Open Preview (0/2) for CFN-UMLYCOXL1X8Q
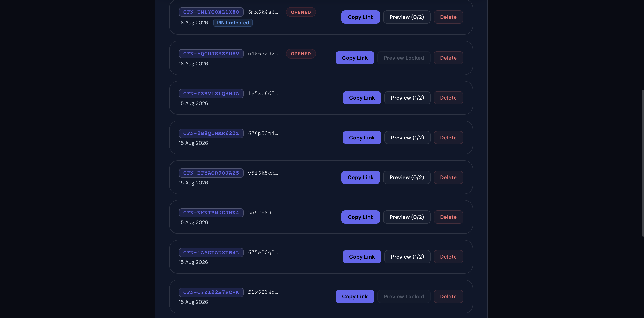 (x=407, y=17)
